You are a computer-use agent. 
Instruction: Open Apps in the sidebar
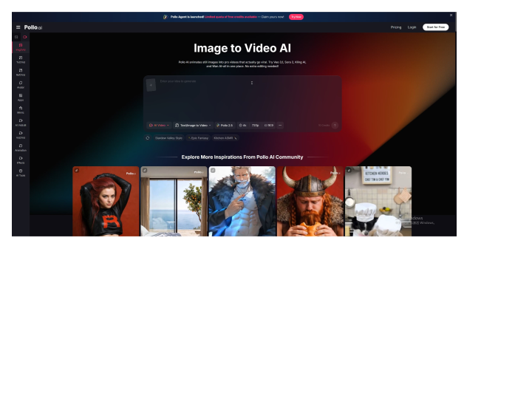(x=21, y=98)
